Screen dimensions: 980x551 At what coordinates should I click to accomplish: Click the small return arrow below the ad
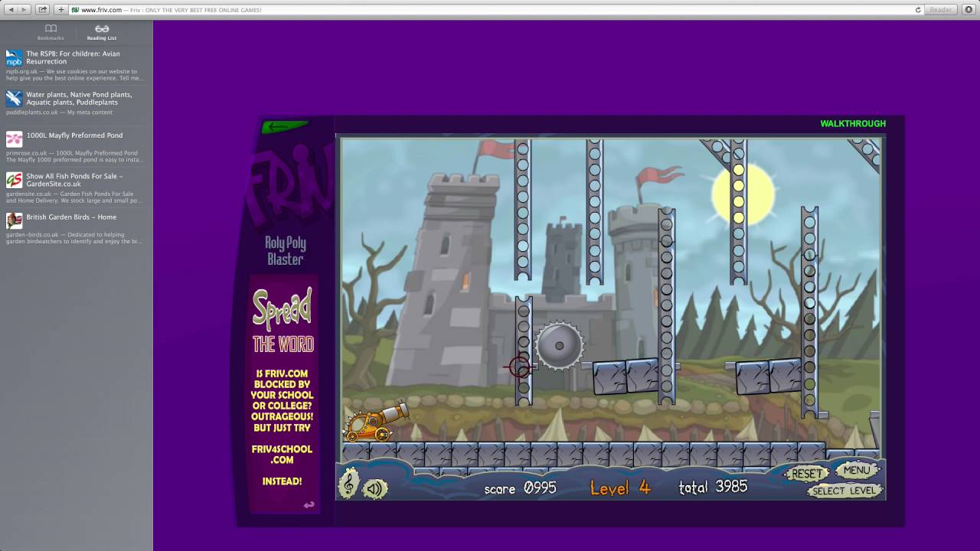pyautogui.click(x=309, y=505)
